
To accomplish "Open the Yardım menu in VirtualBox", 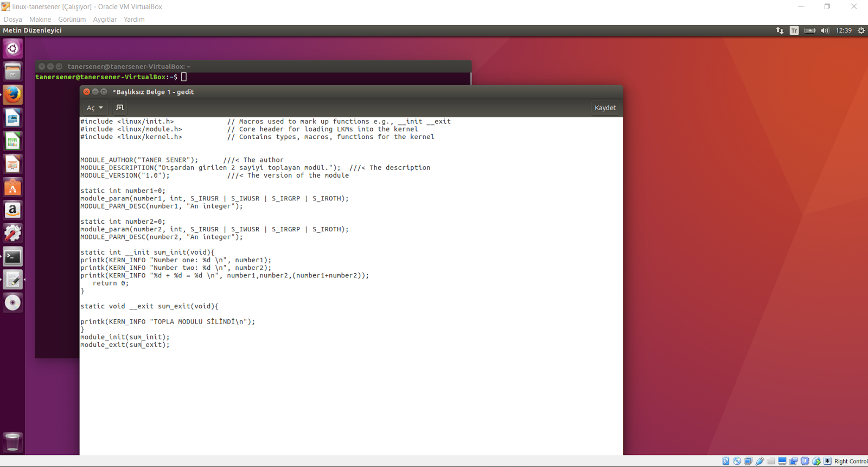I will coord(134,19).
